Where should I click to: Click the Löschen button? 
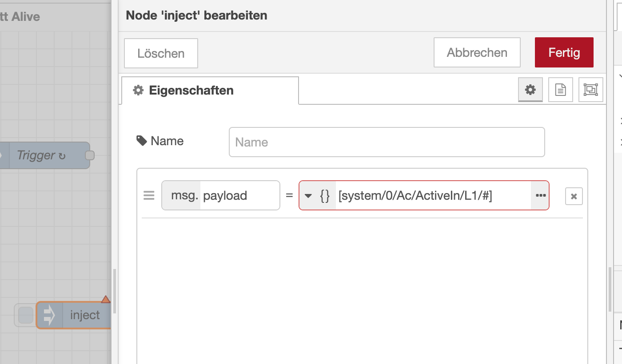[161, 53]
